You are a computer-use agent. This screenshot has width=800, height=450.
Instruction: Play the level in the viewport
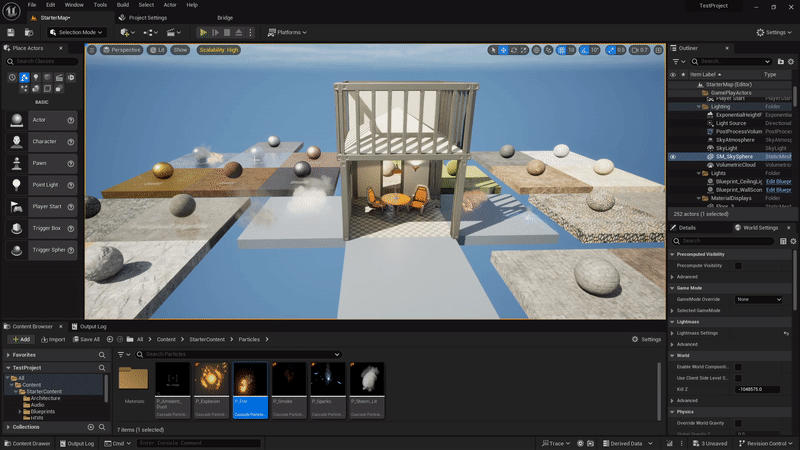pos(203,32)
